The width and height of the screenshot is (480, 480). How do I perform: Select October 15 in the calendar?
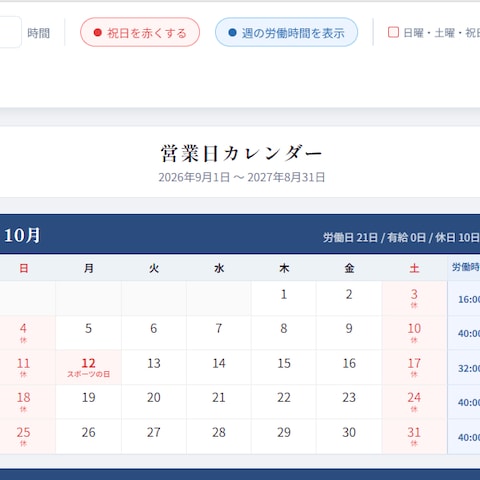pos(284,367)
